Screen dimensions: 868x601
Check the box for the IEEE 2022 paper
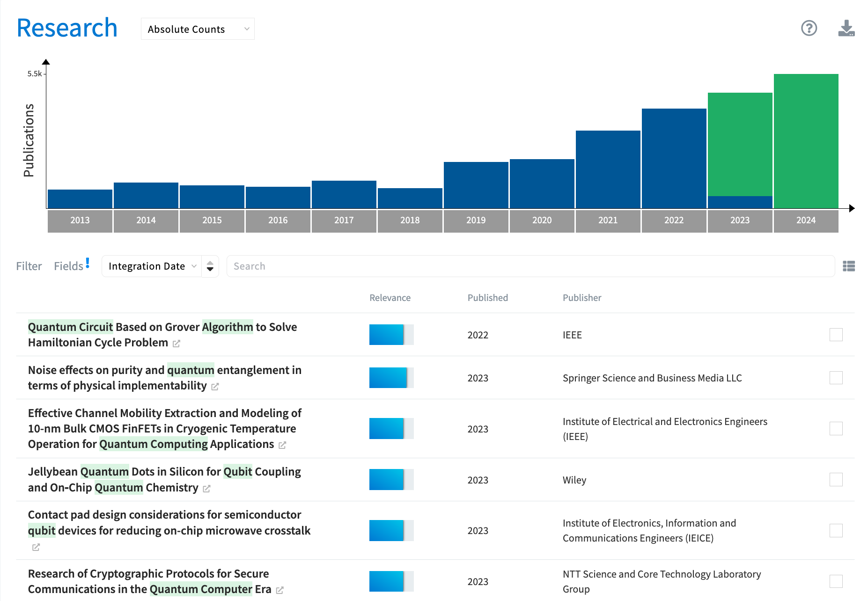(836, 335)
